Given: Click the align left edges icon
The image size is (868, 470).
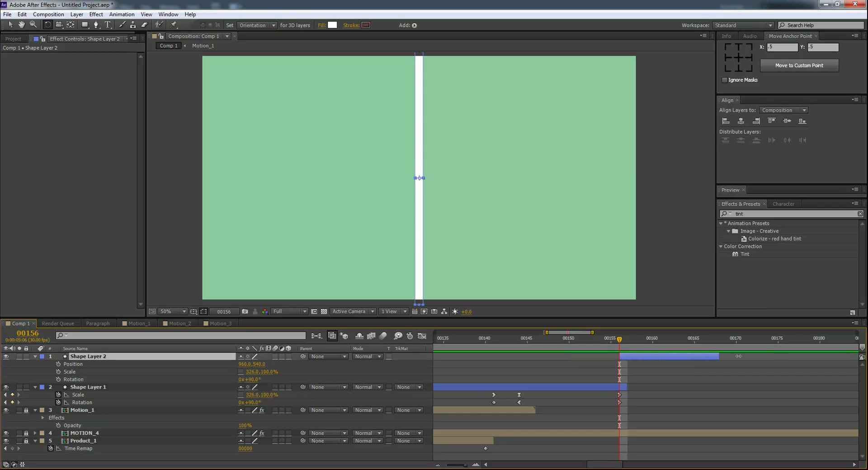Looking at the screenshot, I should 726,121.
